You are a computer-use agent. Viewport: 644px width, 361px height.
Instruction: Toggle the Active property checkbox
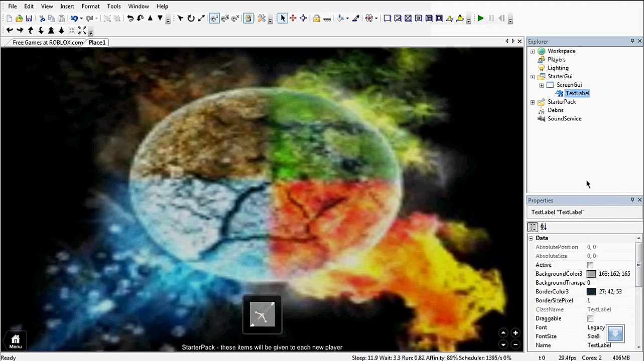pyautogui.click(x=590, y=265)
